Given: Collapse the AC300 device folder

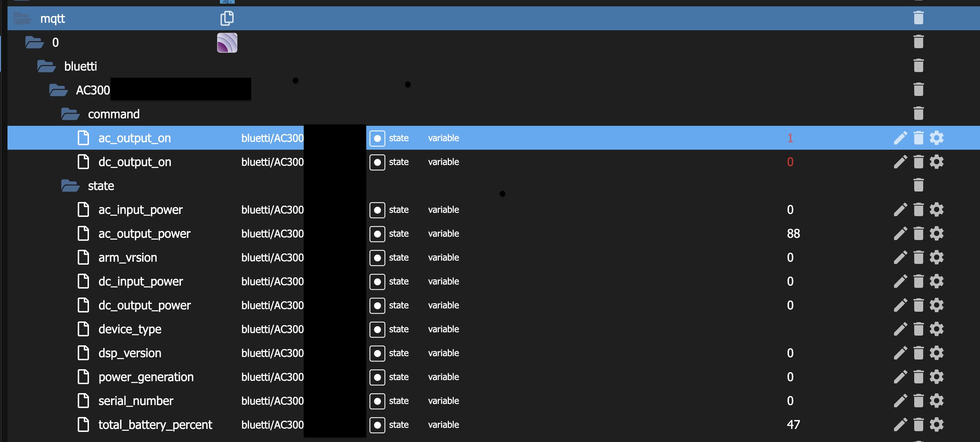Looking at the screenshot, I should pos(58,90).
